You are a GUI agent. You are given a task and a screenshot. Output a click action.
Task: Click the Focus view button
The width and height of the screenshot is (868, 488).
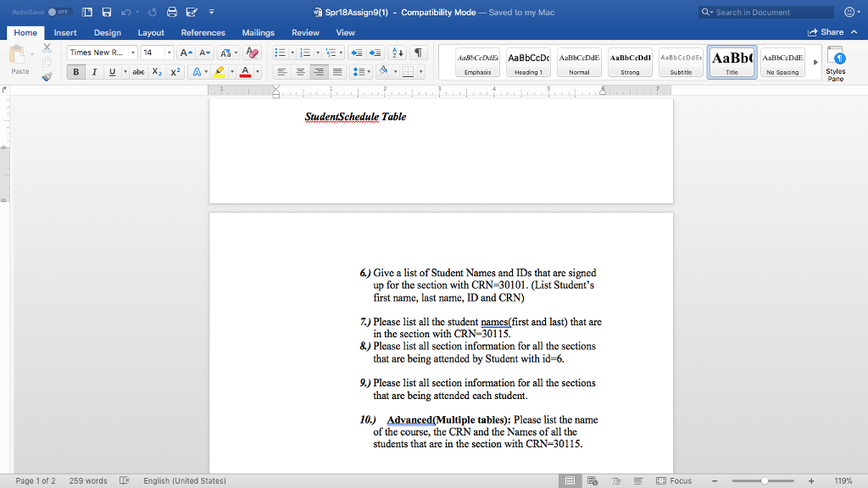pyautogui.click(x=674, y=481)
